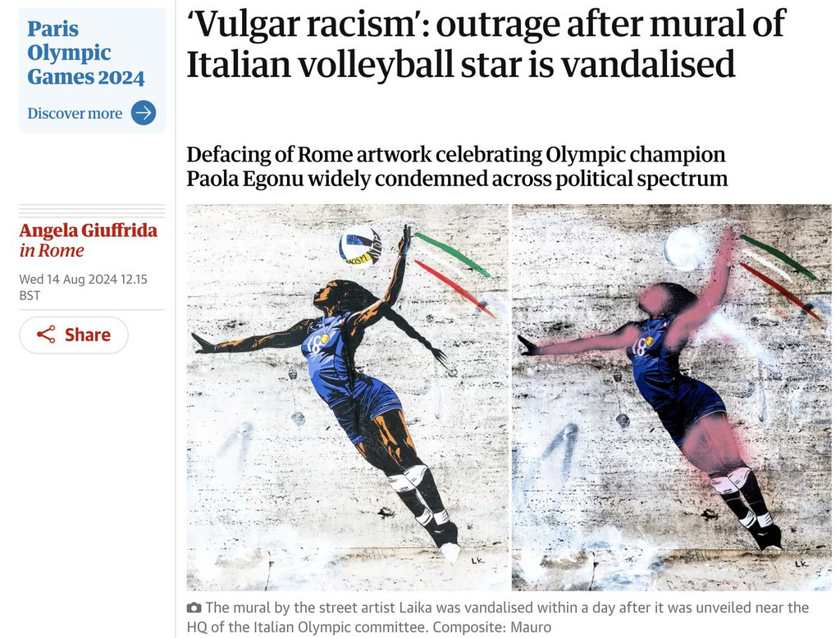
Task: Open the original mural image
Action: 347,397
